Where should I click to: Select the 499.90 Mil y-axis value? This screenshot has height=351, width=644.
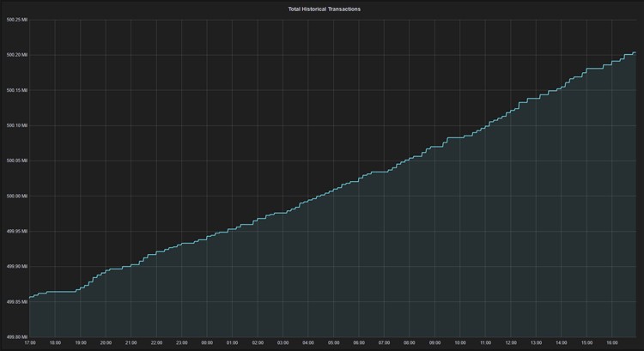[16, 266]
